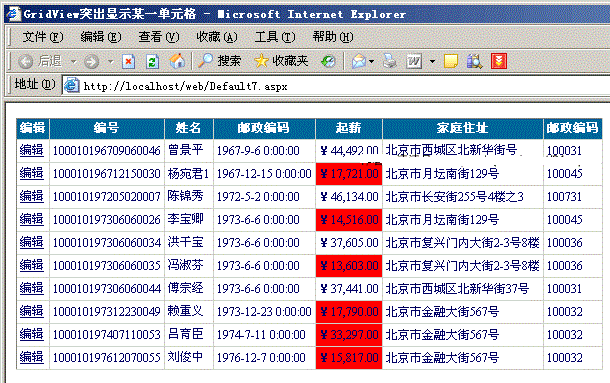Click the postal code cell 100731
This screenshot has height=383, width=610.
[573, 197]
